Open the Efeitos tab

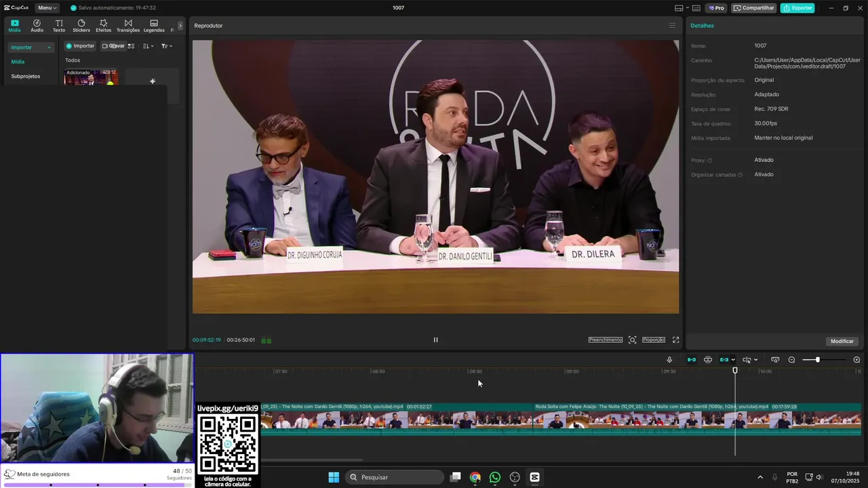pyautogui.click(x=103, y=26)
